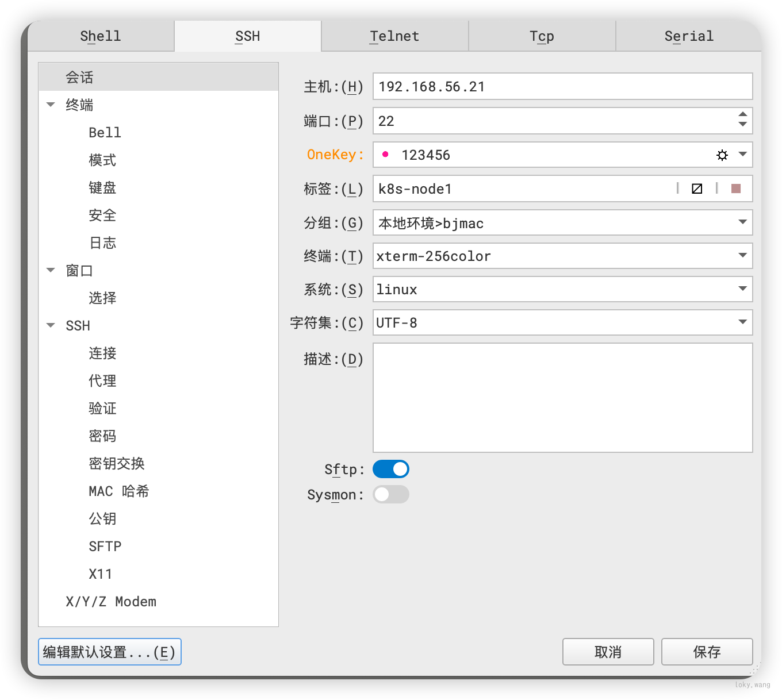The image size is (782, 700).
Task: Click the 取消 cancel button
Action: [x=608, y=652]
